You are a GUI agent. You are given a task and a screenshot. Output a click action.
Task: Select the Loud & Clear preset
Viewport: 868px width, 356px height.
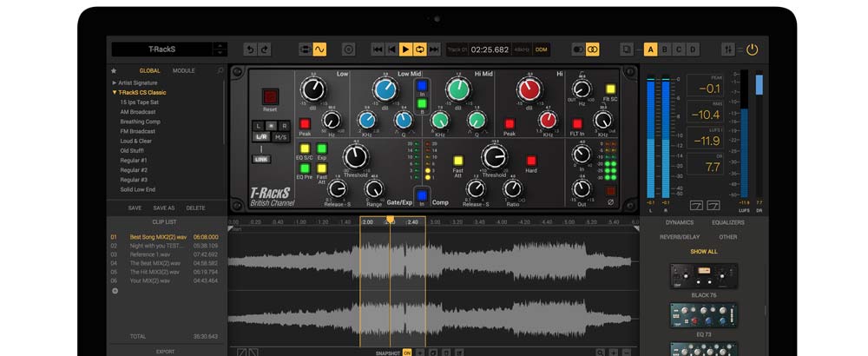tap(136, 142)
